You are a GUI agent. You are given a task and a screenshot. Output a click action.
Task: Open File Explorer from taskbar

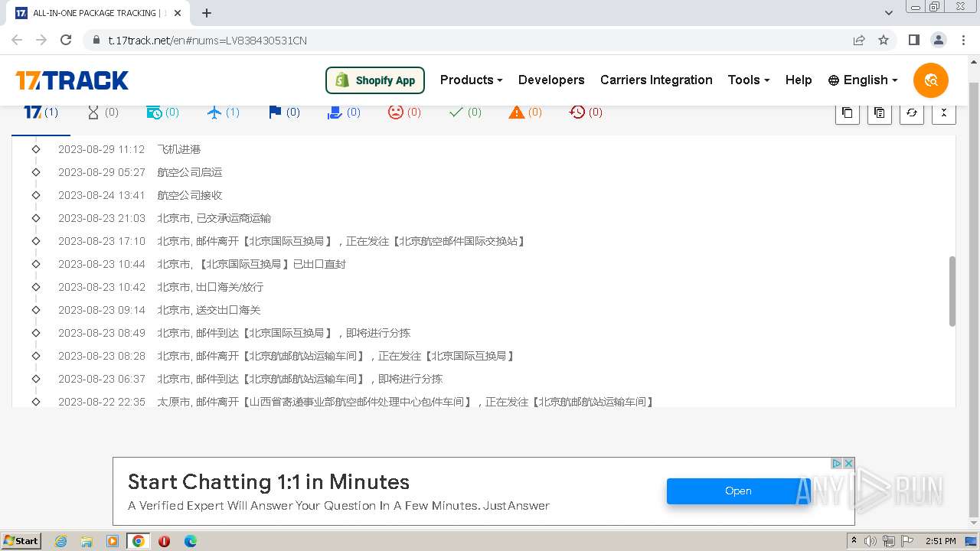click(x=87, y=541)
